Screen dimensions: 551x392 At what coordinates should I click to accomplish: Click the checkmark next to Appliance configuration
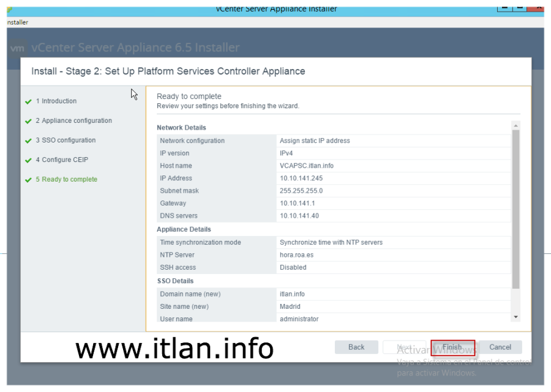click(x=28, y=121)
